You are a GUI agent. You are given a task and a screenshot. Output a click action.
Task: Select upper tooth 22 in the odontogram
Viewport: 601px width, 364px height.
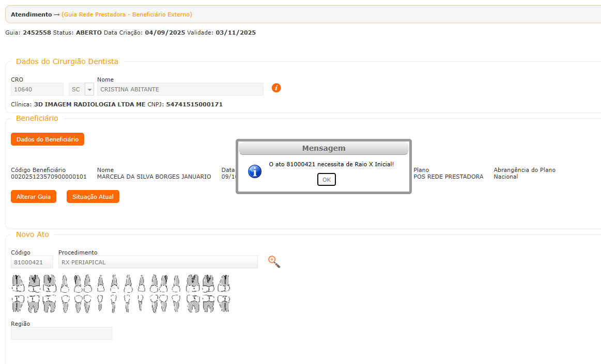[x=142, y=283]
